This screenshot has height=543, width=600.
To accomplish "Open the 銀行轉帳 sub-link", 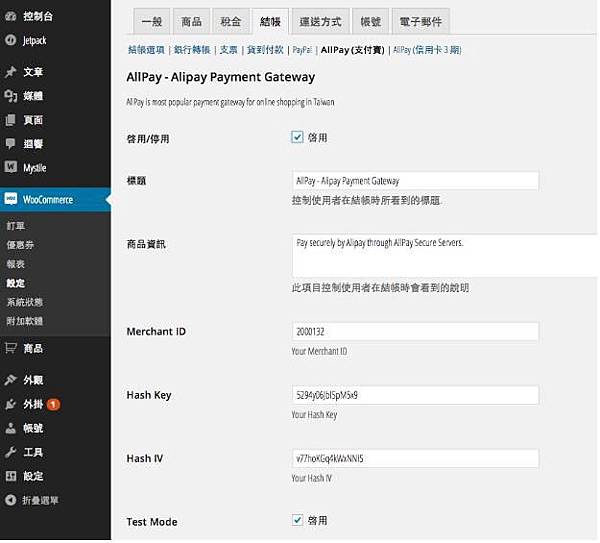I will point(192,50).
